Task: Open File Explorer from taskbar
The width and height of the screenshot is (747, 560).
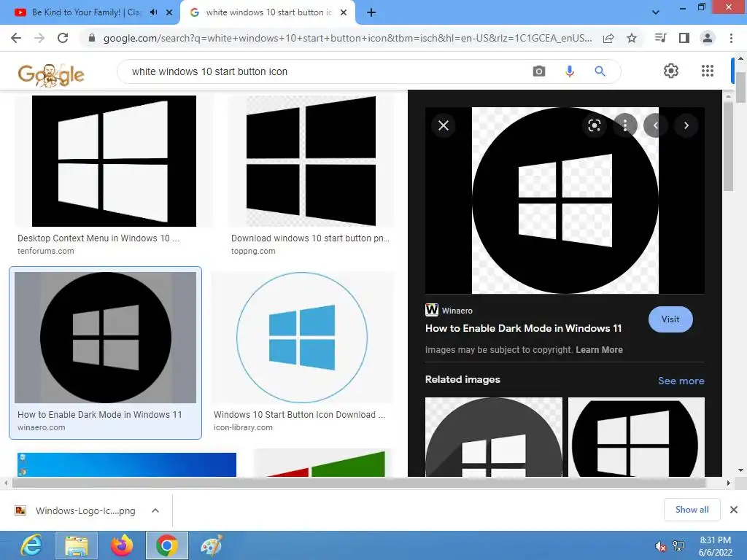Action: 76,545
